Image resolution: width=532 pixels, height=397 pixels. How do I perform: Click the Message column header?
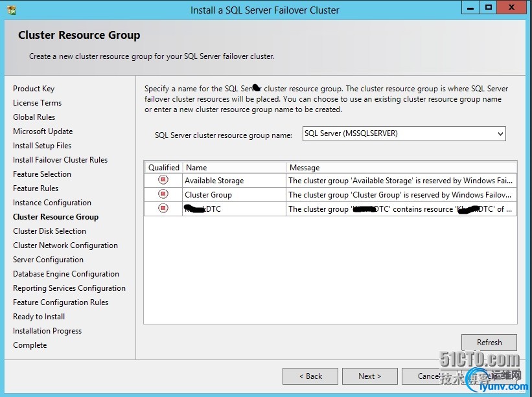coord(402,168)
